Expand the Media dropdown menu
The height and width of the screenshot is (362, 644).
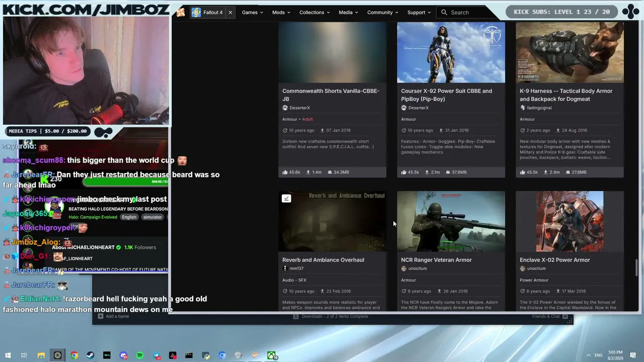(348, 13)
